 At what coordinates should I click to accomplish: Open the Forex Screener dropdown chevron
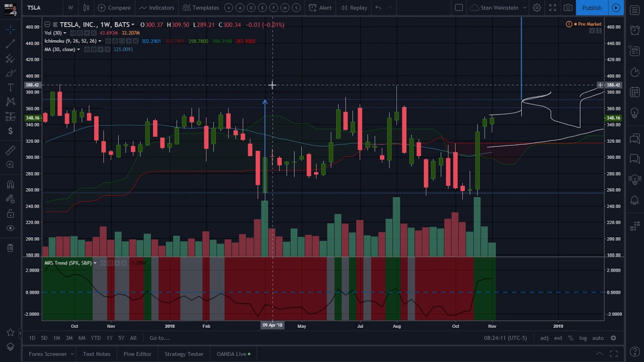72,354
